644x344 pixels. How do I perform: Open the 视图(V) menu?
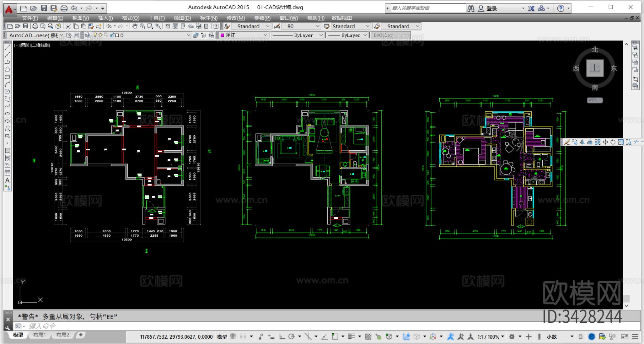pyautogui.click(x=80, y=18)
